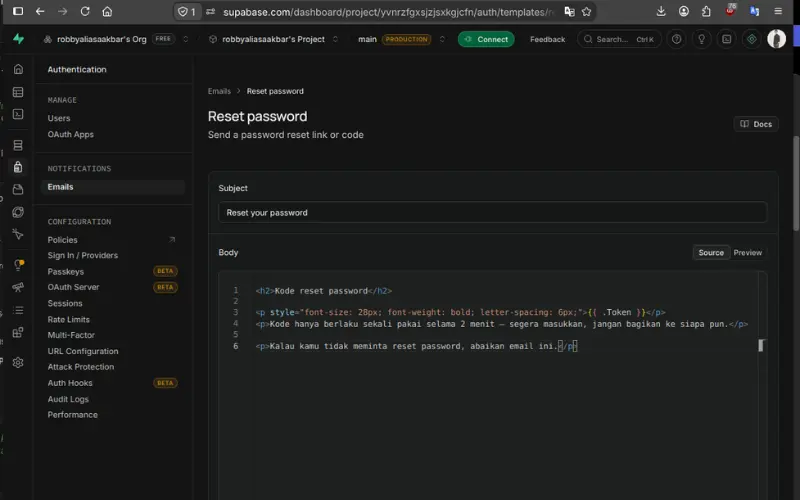
Task: Toggle the browser sidebar panel icon
Action: [x=18, y=11]
